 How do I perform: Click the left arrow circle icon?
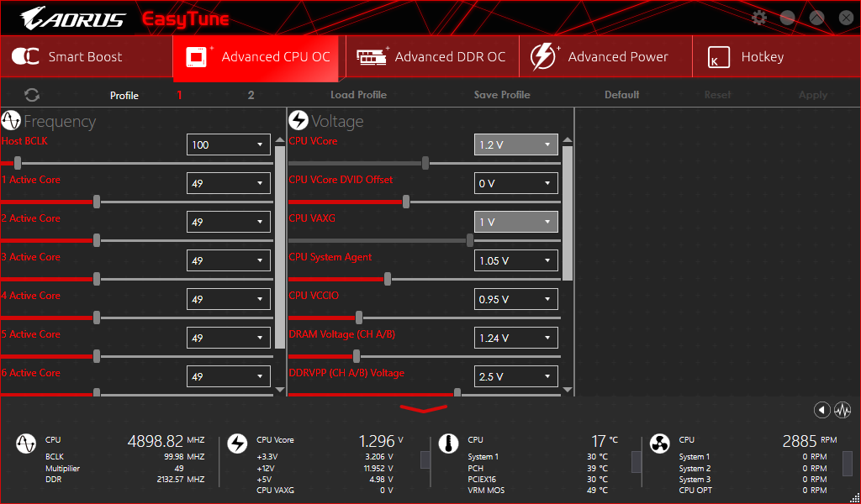822,410
